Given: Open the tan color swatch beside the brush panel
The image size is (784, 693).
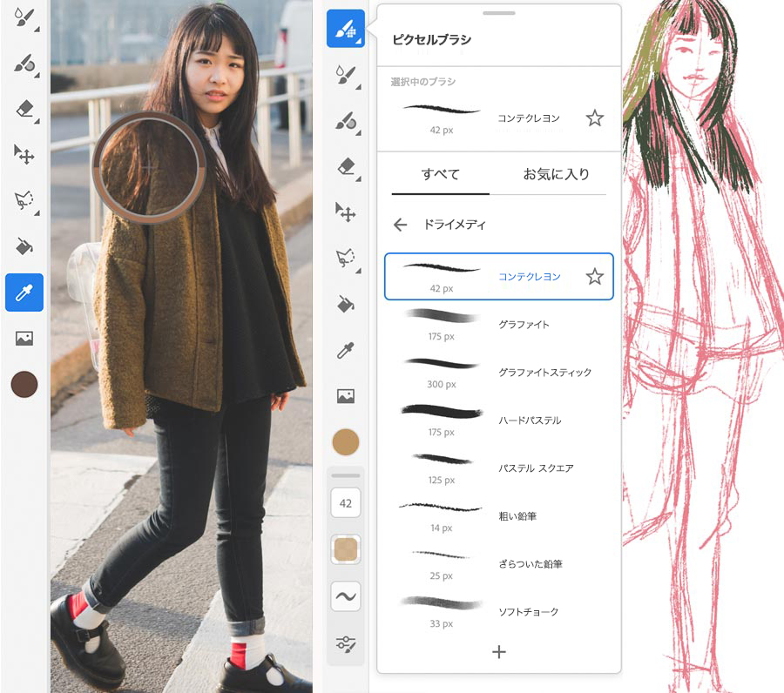Looking at the screenshot, I should coord(346,442).
